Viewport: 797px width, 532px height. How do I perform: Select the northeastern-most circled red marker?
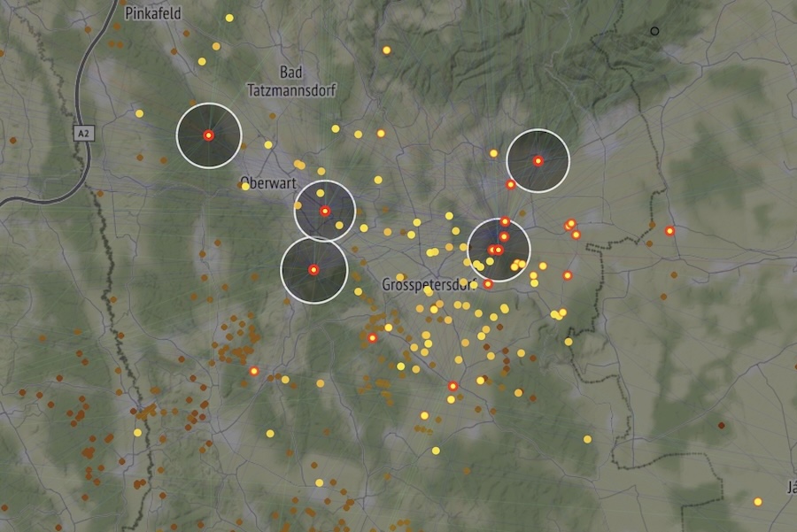538,161
